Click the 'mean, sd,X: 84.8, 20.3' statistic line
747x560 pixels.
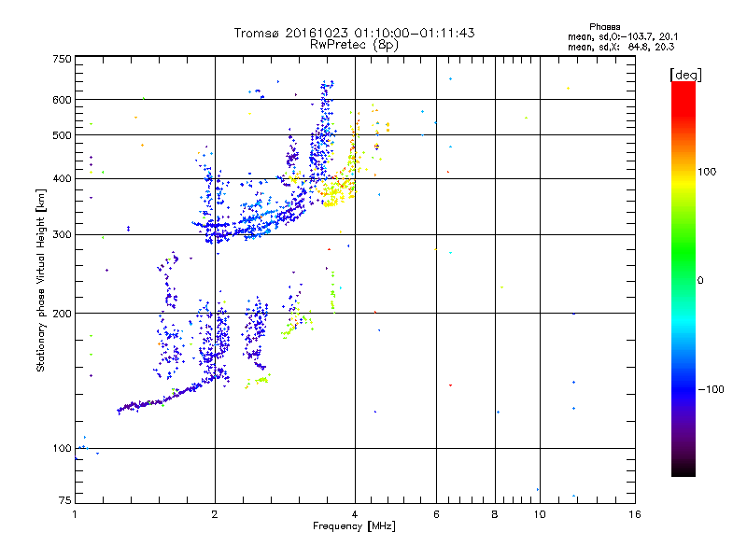pos(621,47)
